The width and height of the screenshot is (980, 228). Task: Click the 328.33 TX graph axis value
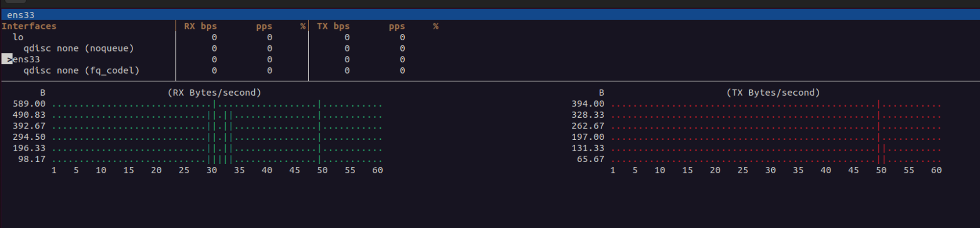pos(588,115)
